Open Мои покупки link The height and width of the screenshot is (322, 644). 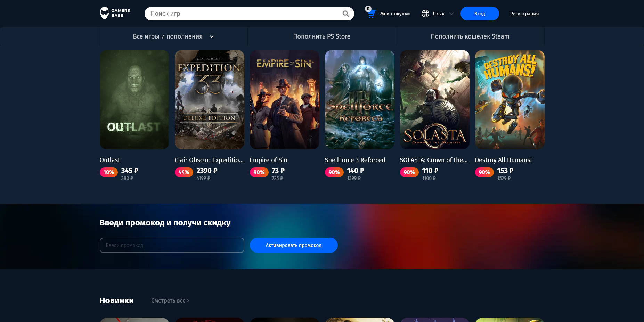[x=395, y=14]
